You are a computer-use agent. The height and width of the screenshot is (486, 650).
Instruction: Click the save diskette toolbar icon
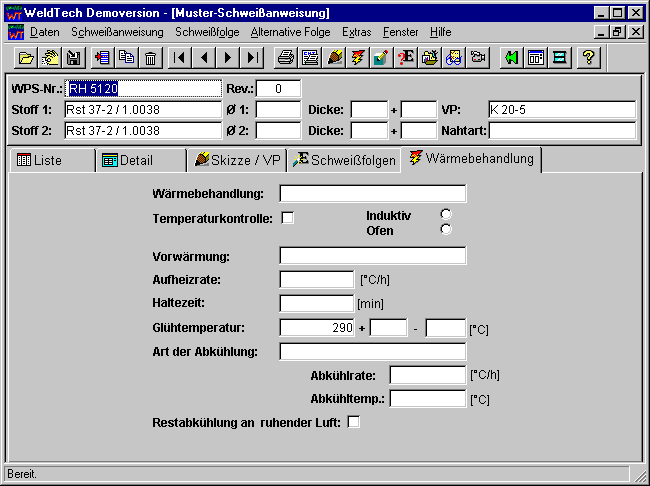(x=73, y=57)
